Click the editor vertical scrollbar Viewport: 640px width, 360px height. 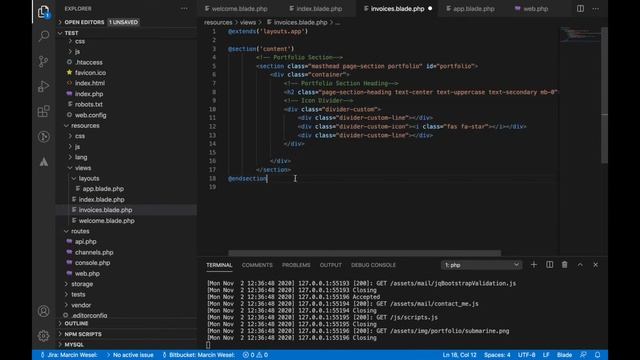pyautogui.click(x=604, y=95)
